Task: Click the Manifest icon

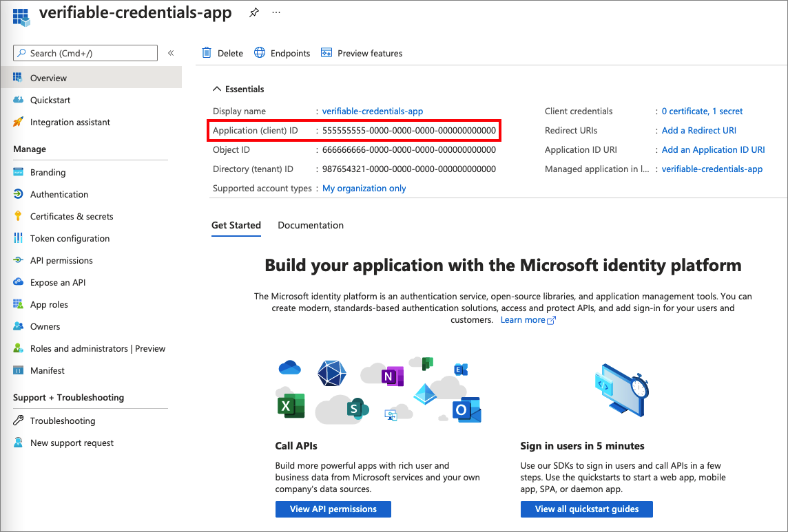Action: coord(18,370)
